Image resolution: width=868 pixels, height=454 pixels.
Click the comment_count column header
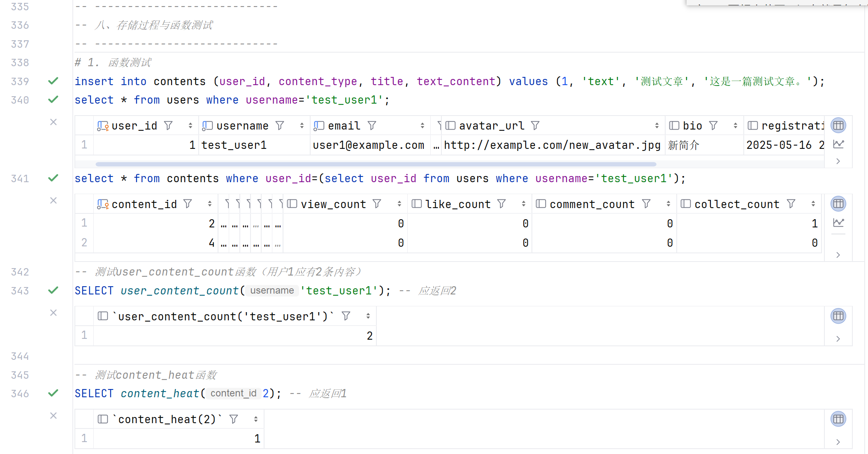592,204
